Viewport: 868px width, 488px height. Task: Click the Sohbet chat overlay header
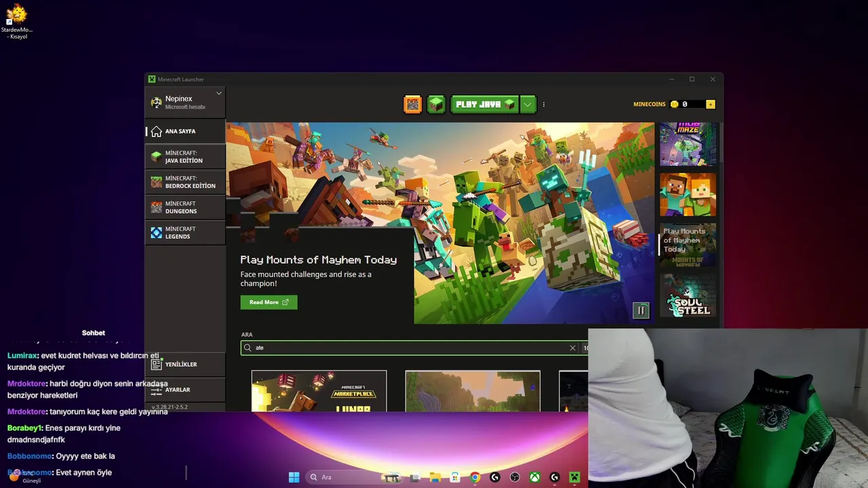[x=94, y=333]
